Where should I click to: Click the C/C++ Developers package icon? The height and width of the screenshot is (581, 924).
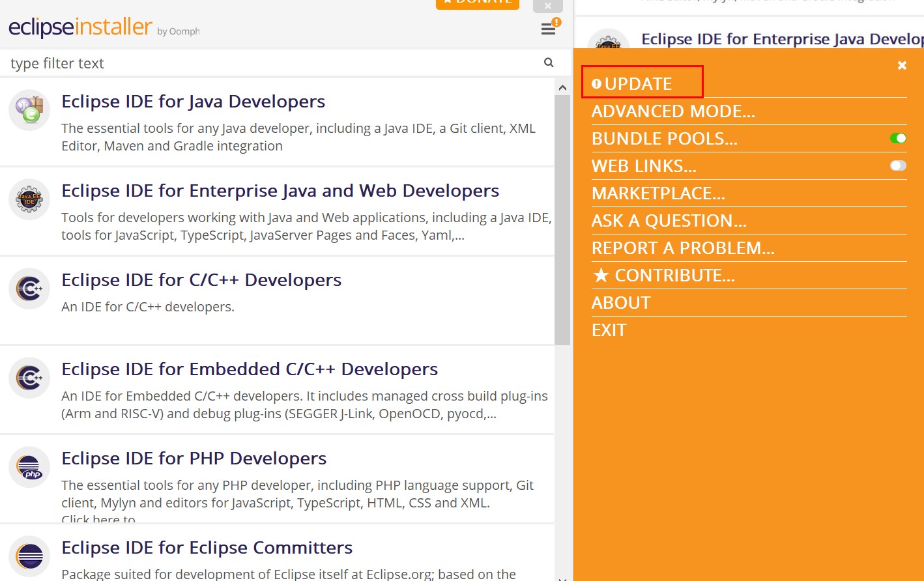pyautogui.click(x=29, y=288)
